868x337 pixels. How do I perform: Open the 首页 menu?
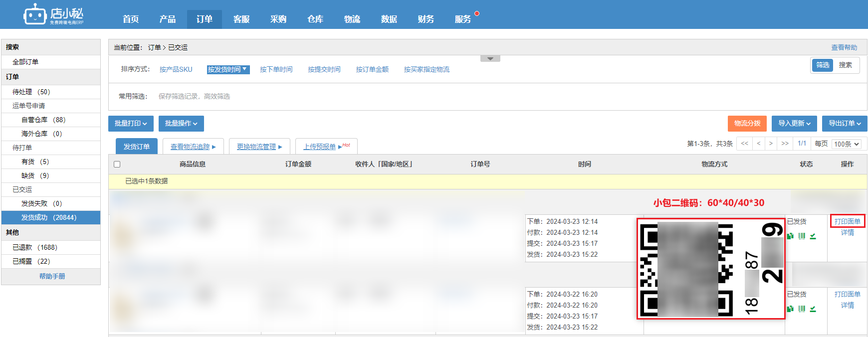click(131, 19)
